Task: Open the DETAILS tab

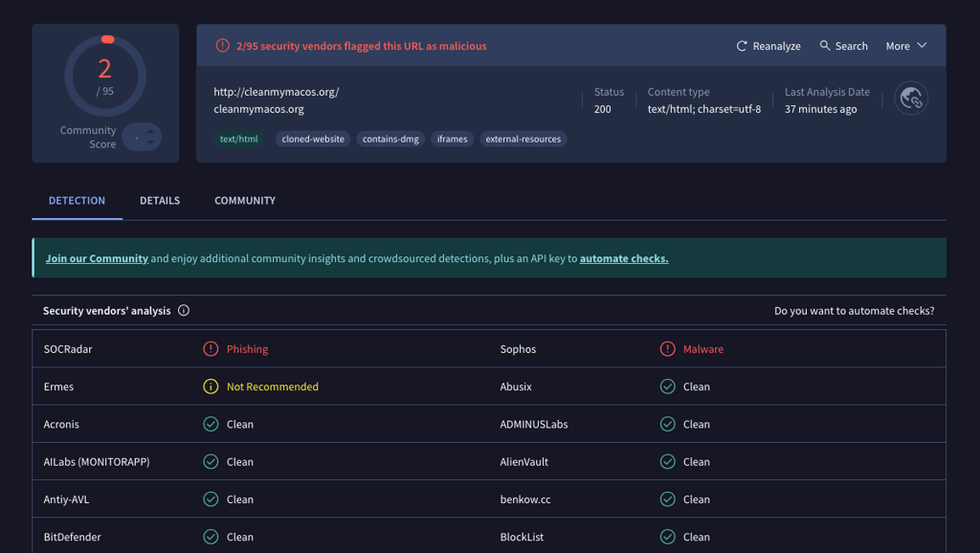Action: tap(160, 201)
